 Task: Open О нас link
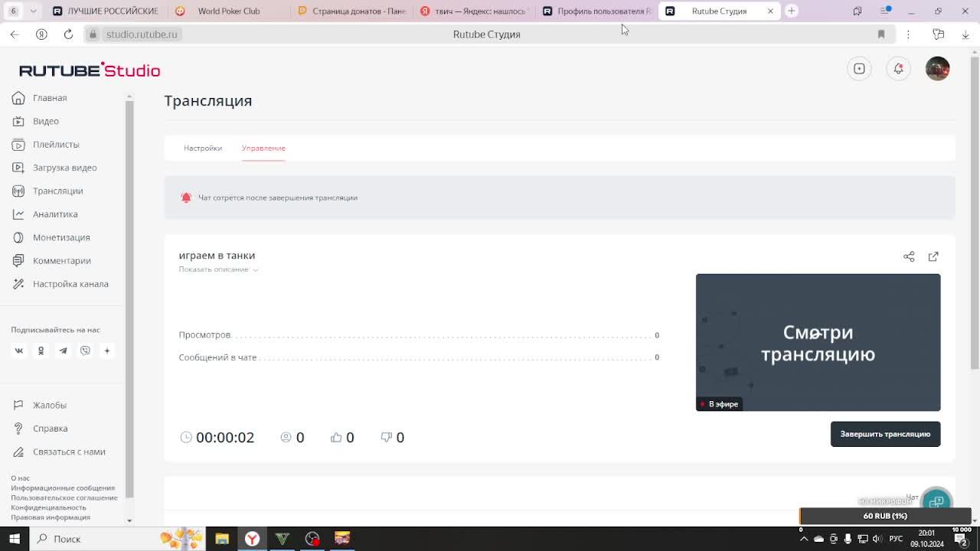pyautogui.click(x=20, y=478)
